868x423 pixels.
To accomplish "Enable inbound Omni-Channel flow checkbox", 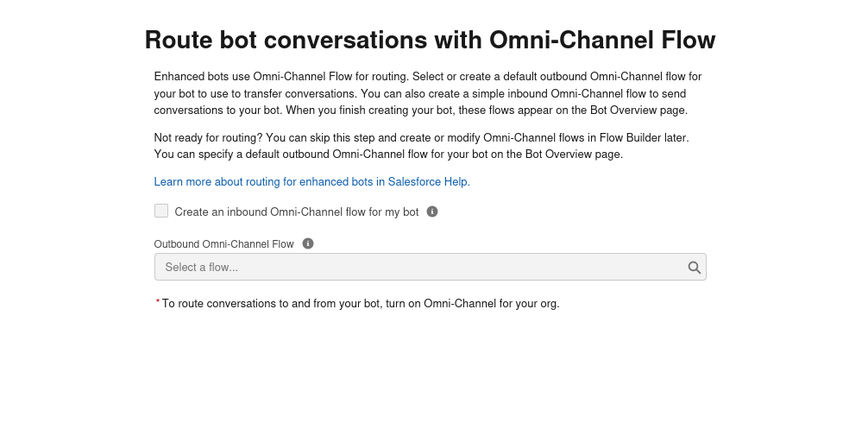I will 161,211.
